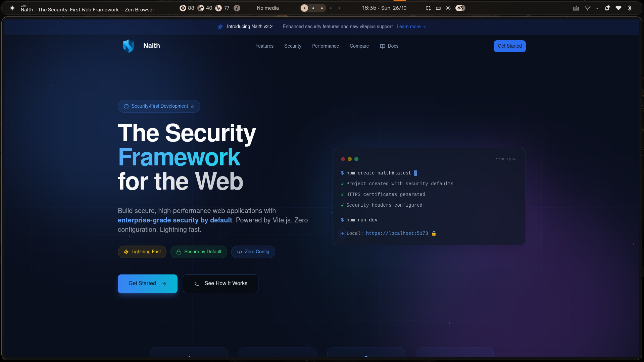This screenshot has width=644, height=362.
Task: Click 'npm create nalth@latest' command text
Action: (x=379, y=173)
